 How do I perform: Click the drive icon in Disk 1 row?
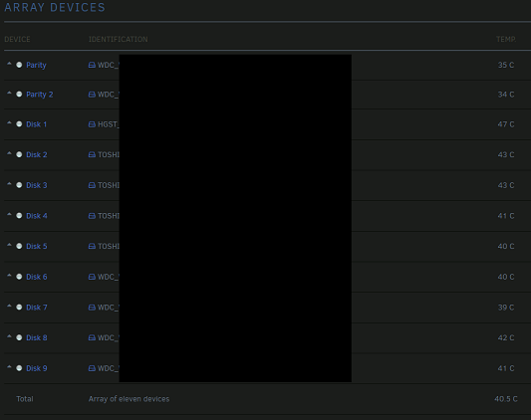92,124
